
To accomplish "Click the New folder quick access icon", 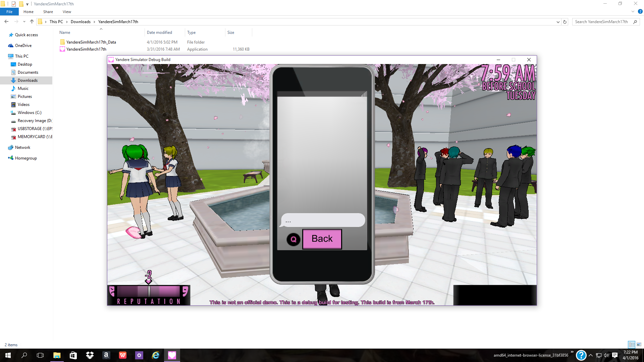I will [21, 4].
